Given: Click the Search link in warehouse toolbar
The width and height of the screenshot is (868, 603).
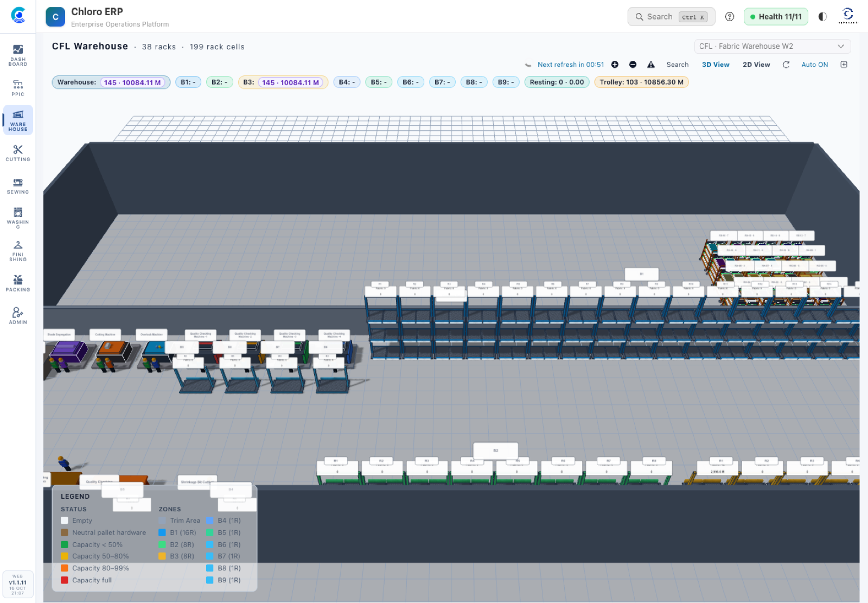Looking at the screenshot, I should pyautogui.click(x=678, y=65).
